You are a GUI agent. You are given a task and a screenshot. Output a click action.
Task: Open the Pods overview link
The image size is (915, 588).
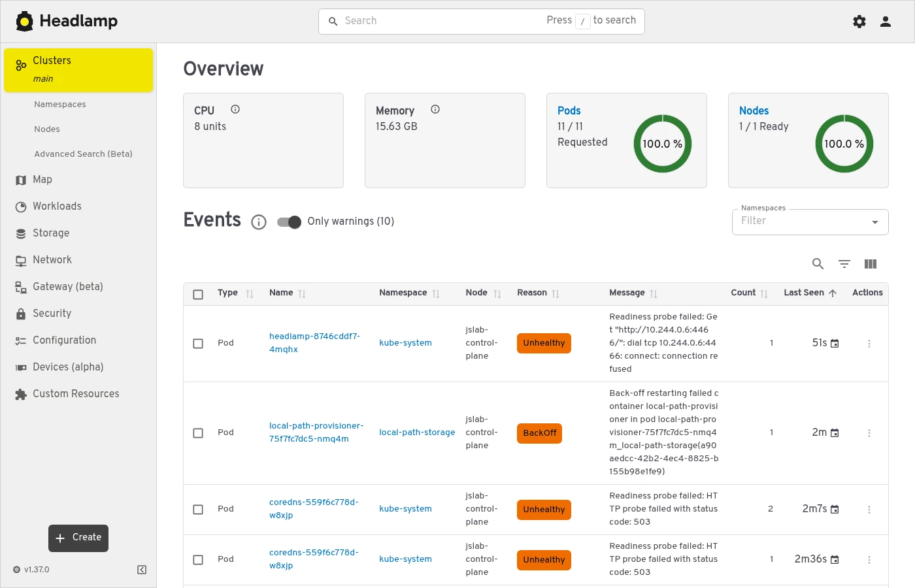pyautogui.click(x=569, y=111)
